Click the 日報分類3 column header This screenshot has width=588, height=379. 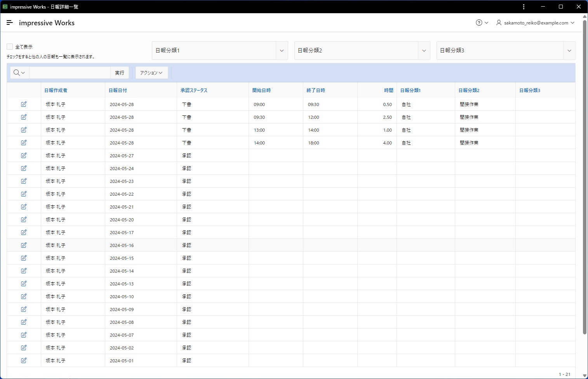tap(530, 90)
